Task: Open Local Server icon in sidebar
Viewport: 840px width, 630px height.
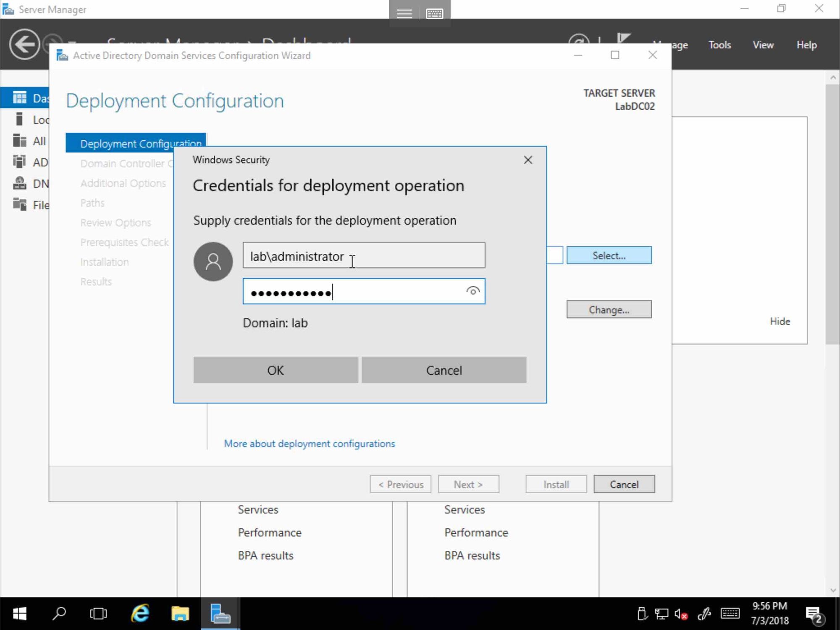Action: (x=19, y=119)
